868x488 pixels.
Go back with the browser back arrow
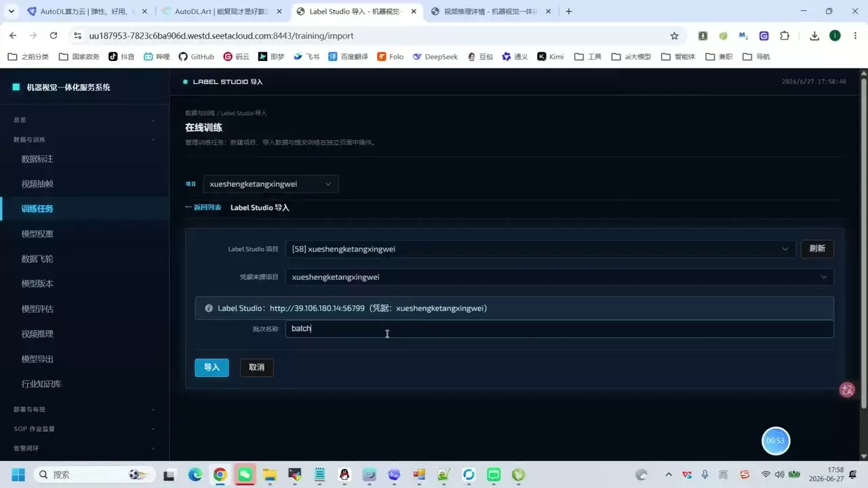[x=13, y=36]
